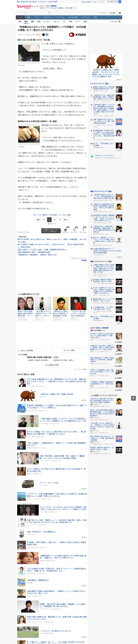Click the pencil コメントを書く button

pos(69,351)
